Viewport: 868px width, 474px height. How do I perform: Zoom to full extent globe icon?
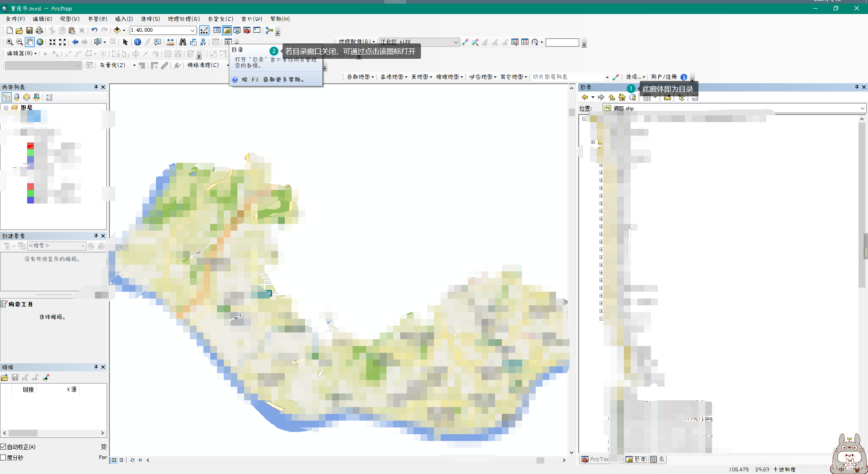pos(40,42)
